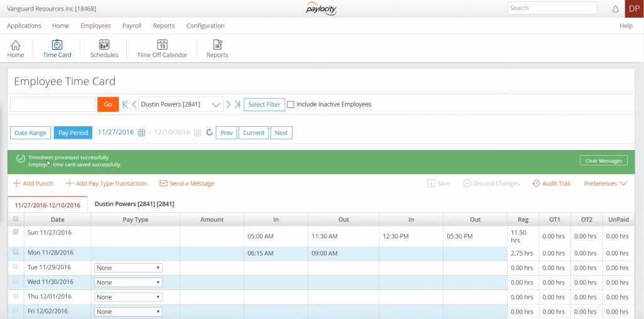Click the refresh date range icon
The image size is (644, 319).
(209, 132)
